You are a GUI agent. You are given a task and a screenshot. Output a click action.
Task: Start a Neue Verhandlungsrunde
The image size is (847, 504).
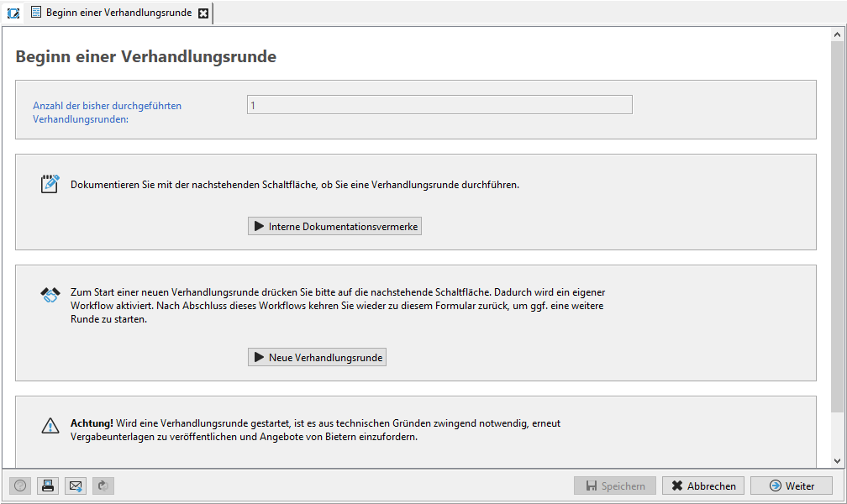[x=317, y=358]
